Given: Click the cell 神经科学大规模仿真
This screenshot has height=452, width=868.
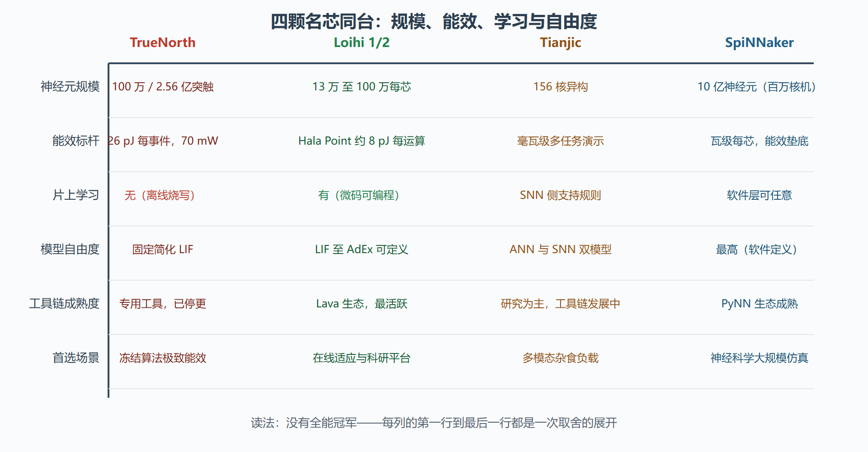Looking at the screenshot, I should [x=759, y=358].
